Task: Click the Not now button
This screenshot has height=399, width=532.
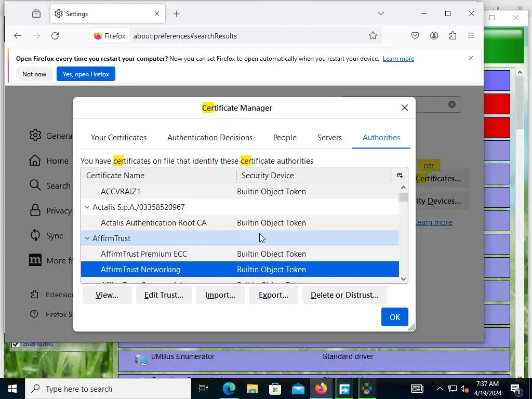Action: click(34, 74)
